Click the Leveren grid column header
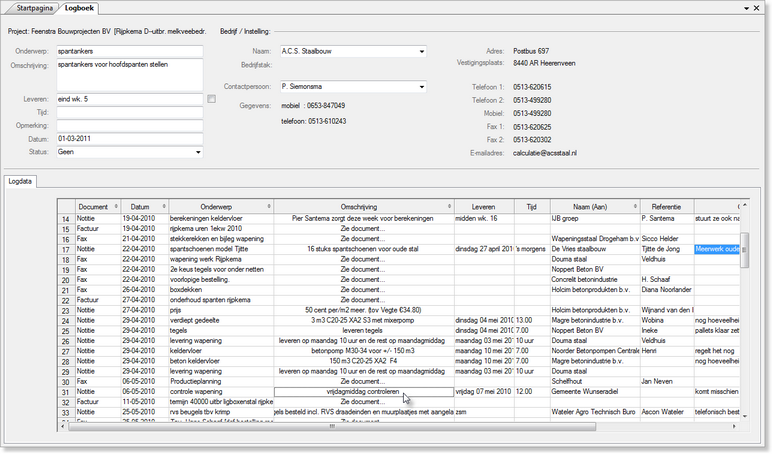772x454 pixels. pos(484,207)
